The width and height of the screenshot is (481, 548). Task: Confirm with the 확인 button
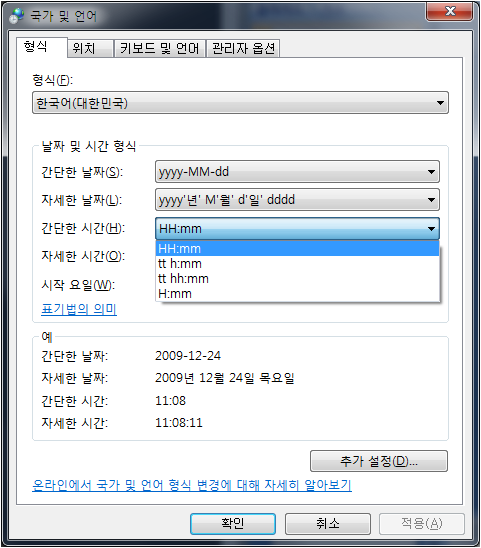coord(233,524)
